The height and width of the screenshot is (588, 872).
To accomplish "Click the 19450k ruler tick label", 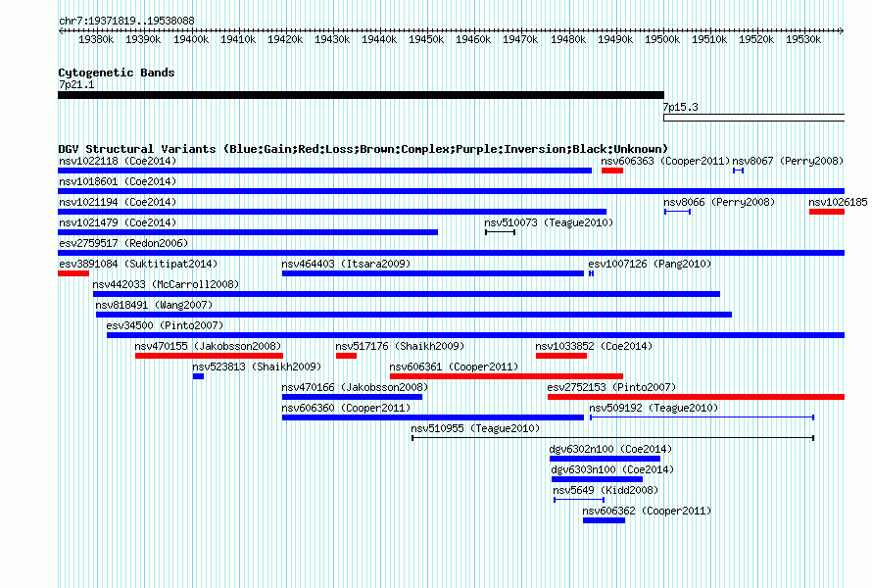I will [426, 39].
